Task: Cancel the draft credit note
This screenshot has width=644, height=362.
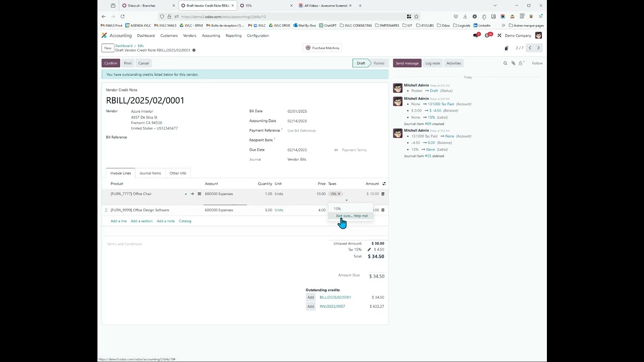Action: (x=143, y=63)
